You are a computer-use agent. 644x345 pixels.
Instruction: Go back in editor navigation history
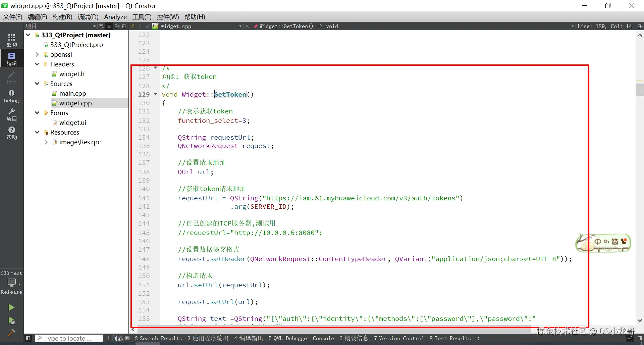point(133,26)
